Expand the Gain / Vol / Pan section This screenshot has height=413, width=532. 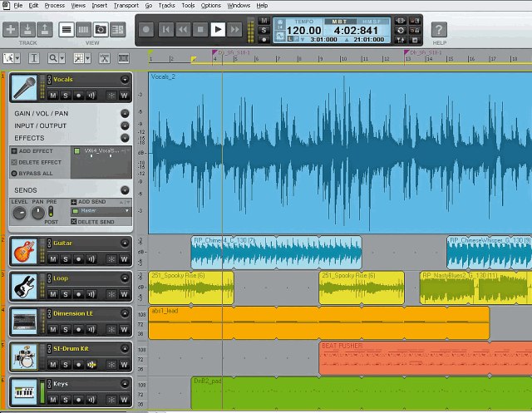point(125,113)
